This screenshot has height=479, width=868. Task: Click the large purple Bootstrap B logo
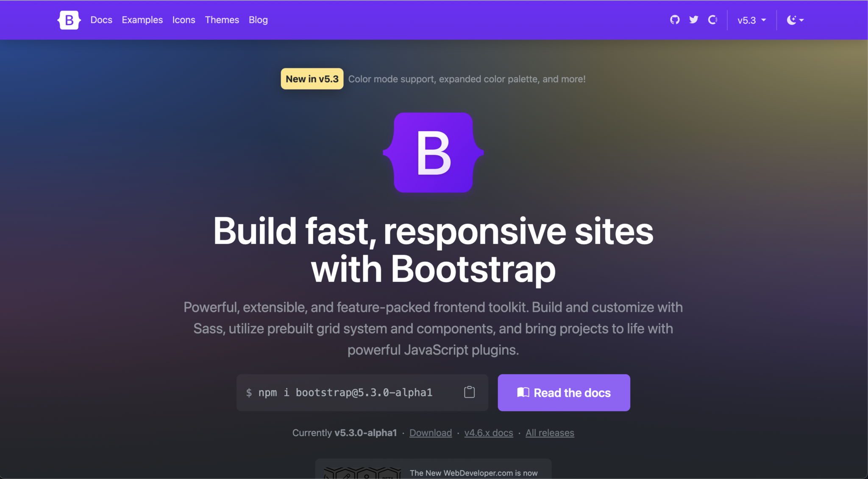click(433, 153)
